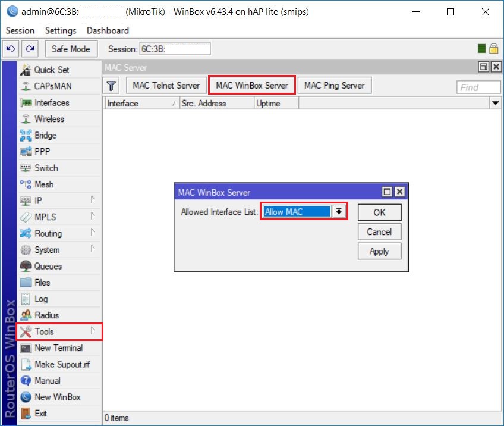Open New Terminal
504x426 pixels.
coord(60,348)
